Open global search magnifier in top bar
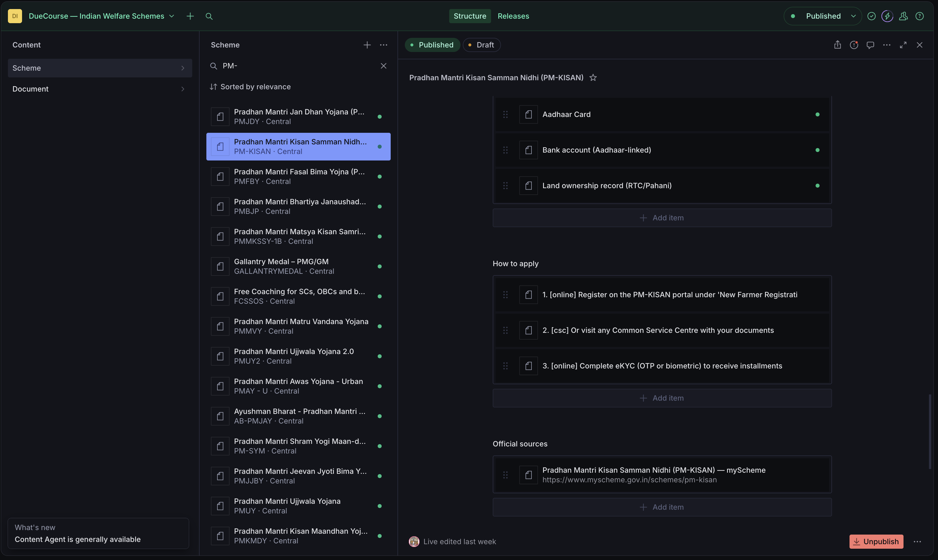This screenshot has height=560, width=938. tap(209, 16)
